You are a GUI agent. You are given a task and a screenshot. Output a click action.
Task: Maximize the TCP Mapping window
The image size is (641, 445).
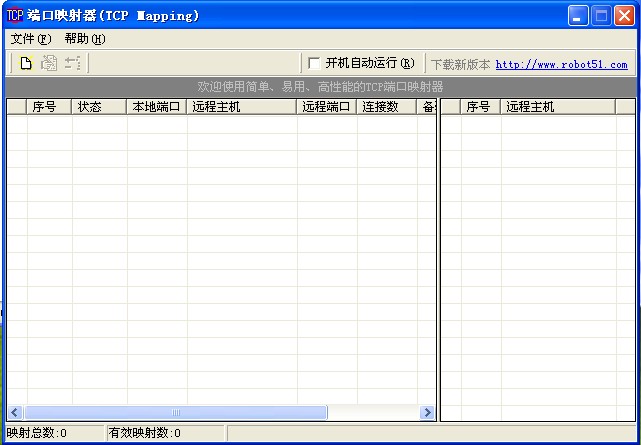[602, 15]
